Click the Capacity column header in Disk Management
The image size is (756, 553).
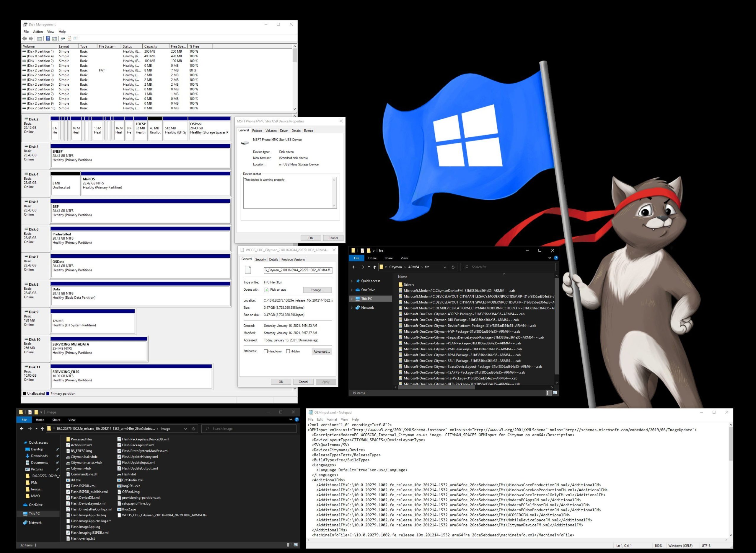click(x=156, y=46)
